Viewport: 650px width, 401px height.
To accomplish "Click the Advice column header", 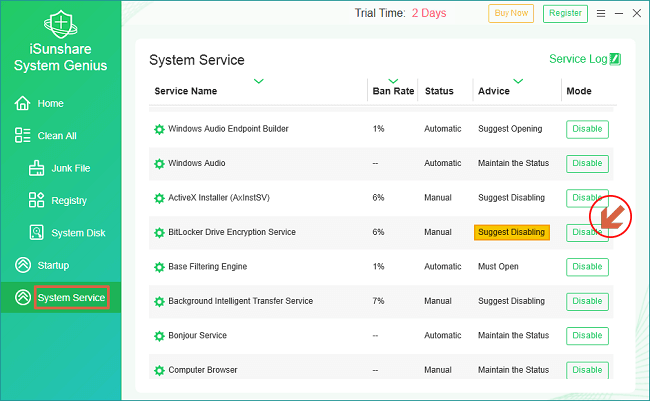I will coord(494,91).
